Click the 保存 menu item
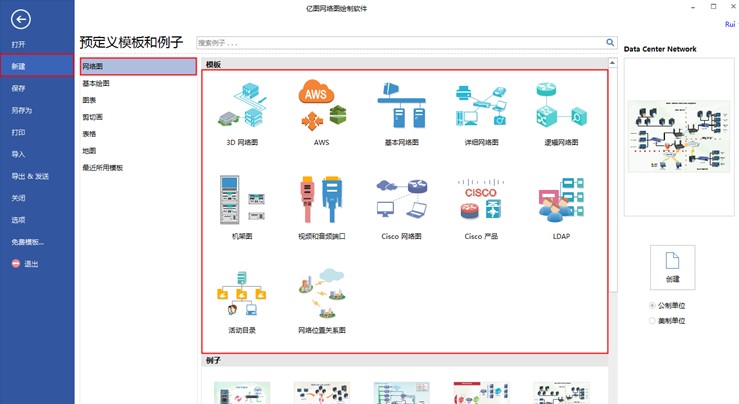Screen dimensions: 739x404 point(18,88)
